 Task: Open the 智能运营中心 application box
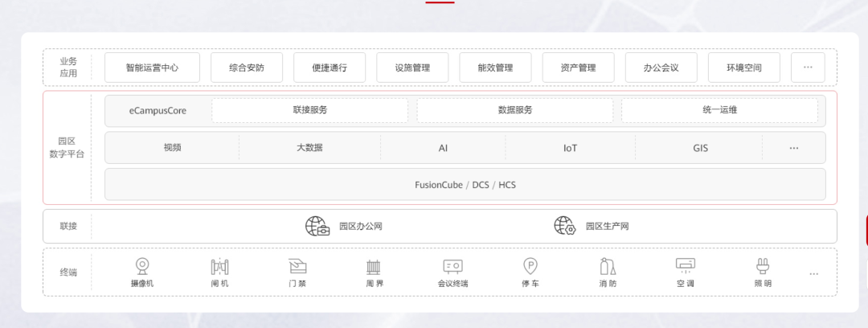pos(152,68)
